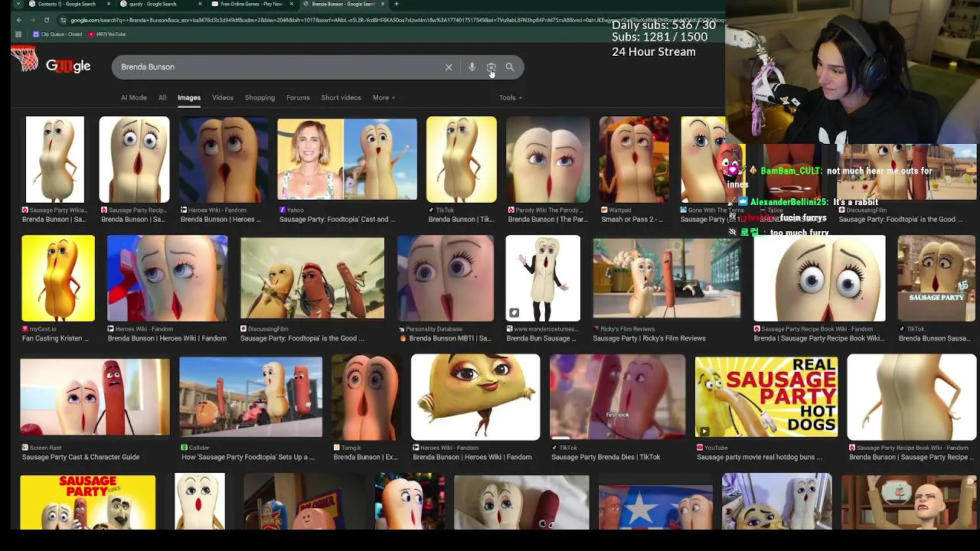Open first 'Brenda Bunson | Sa...' Sausage Party Wiki link

pyautogui.click(x=54, y=220)
